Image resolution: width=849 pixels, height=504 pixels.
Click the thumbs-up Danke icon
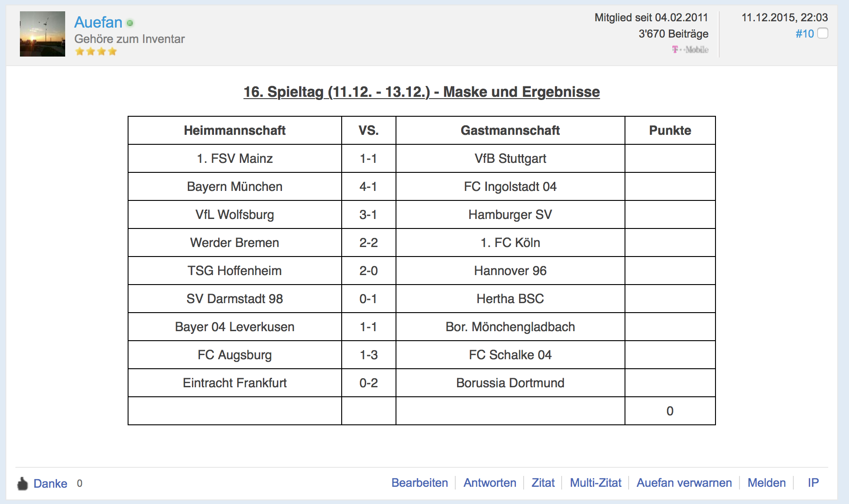tap(22, 484)
